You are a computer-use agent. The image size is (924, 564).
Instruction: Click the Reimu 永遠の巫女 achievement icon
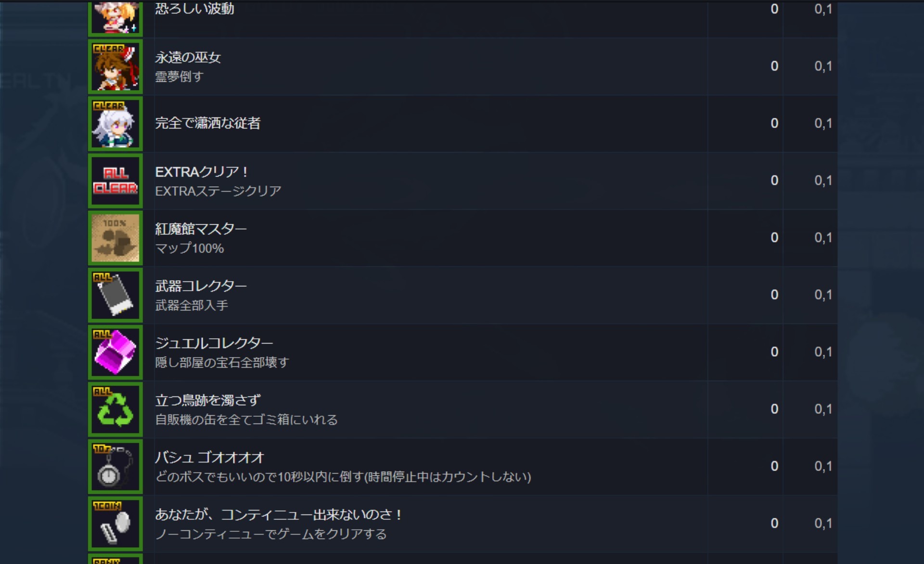(115, 66)
